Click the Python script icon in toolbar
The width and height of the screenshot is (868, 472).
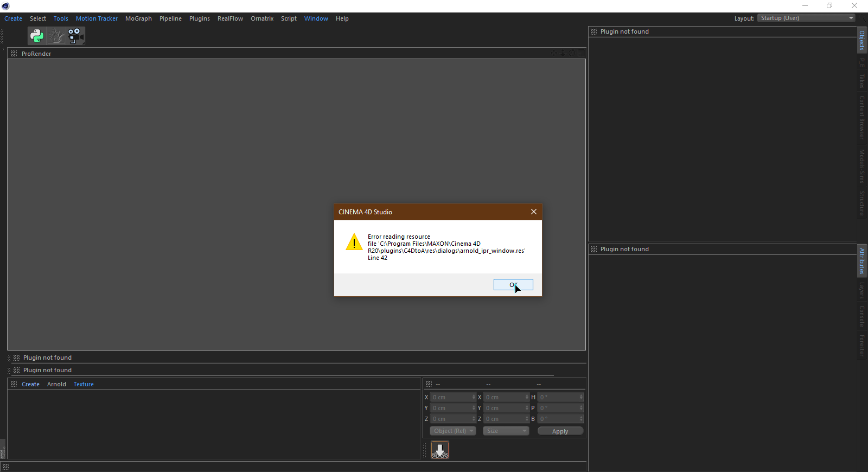(37, 36)
